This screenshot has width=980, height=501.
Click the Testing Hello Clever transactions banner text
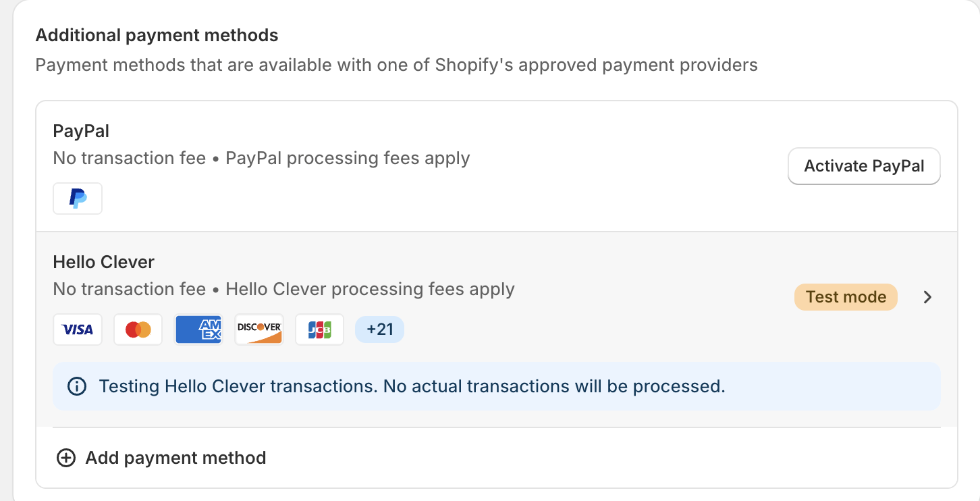click(412, 386)
